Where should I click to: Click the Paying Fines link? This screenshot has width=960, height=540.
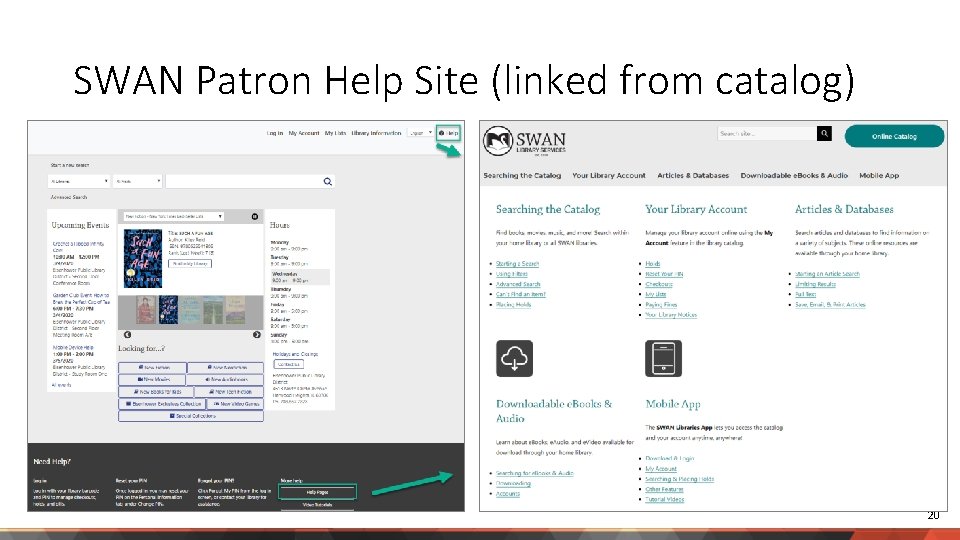(661, 304)
